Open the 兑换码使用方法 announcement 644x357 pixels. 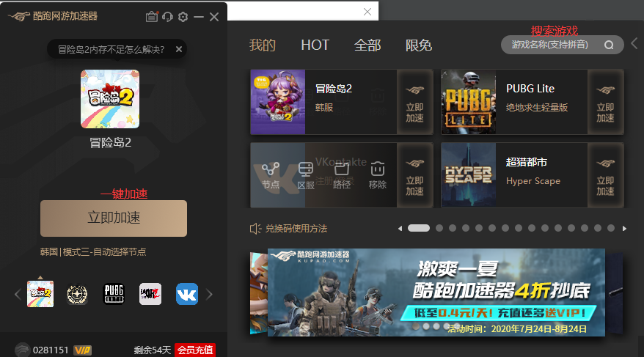pos(296,229)
